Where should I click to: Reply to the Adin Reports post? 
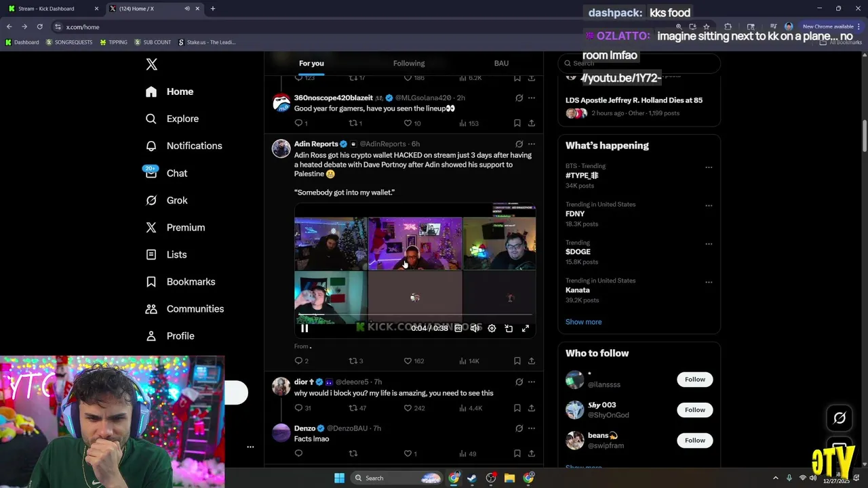[x=301, y=361]
